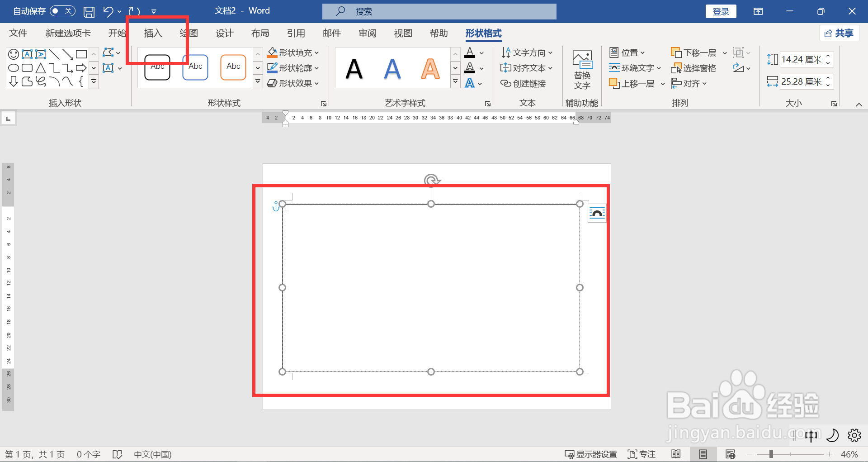Select the rectangle shape in gallery
The width and height of the screenshot is (868, 462).
click(81, 54)
